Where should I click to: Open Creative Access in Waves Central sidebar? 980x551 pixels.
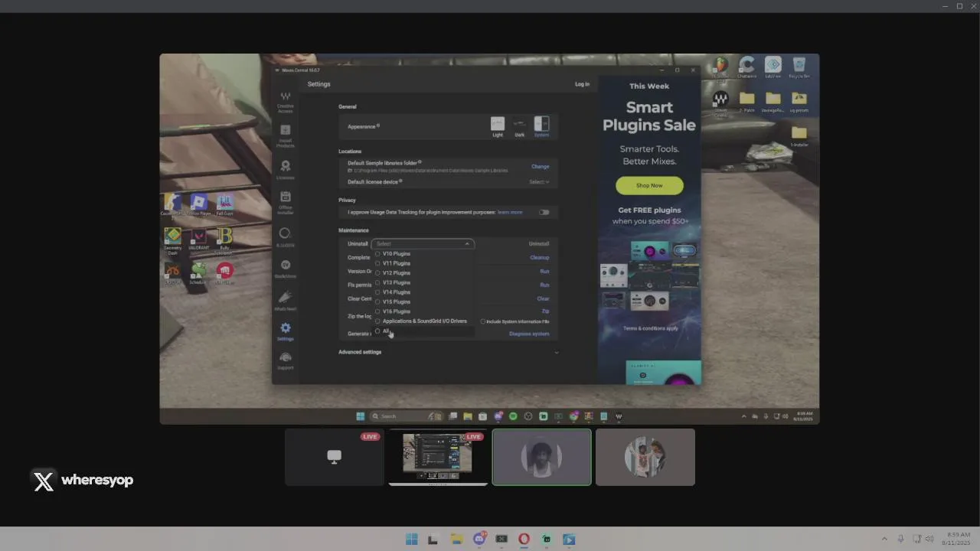pos(285,103)
